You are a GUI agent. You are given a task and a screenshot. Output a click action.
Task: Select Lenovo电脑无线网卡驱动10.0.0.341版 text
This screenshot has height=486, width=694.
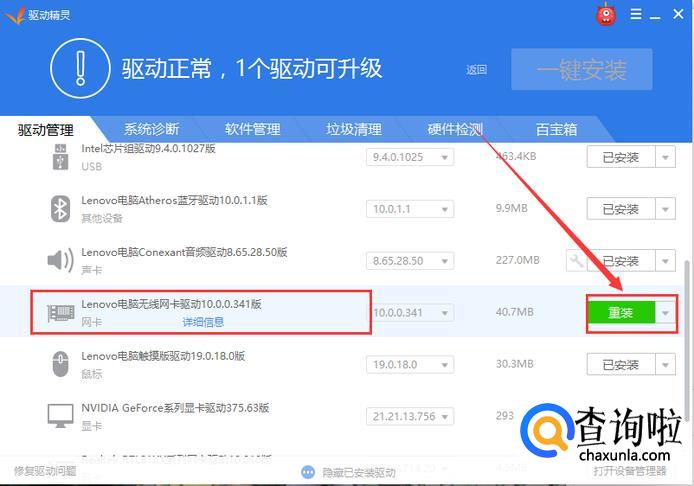coord(171,304)
